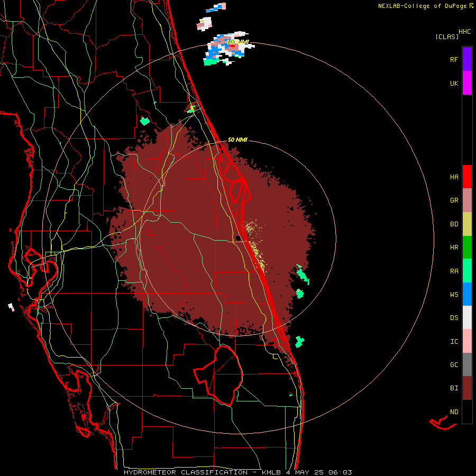Pick the RA light green swatch
This screenshot has width=476, height=476.
click(467, 271)
